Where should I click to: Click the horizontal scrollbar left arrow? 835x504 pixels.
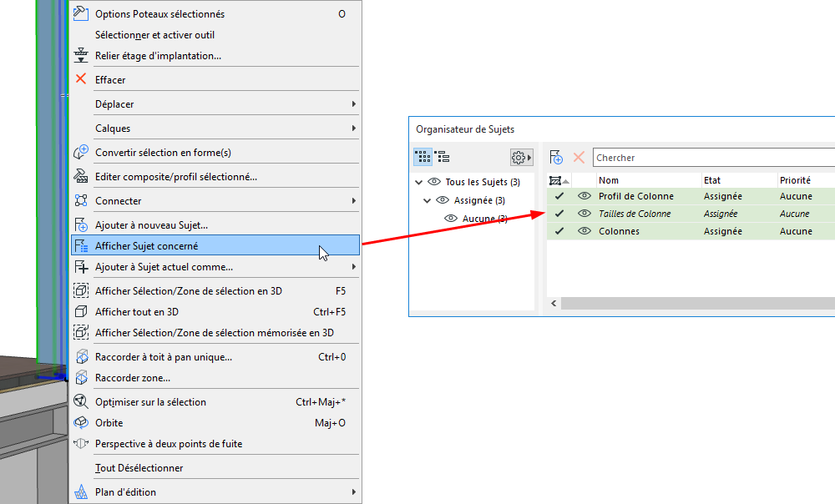[554, 303]
